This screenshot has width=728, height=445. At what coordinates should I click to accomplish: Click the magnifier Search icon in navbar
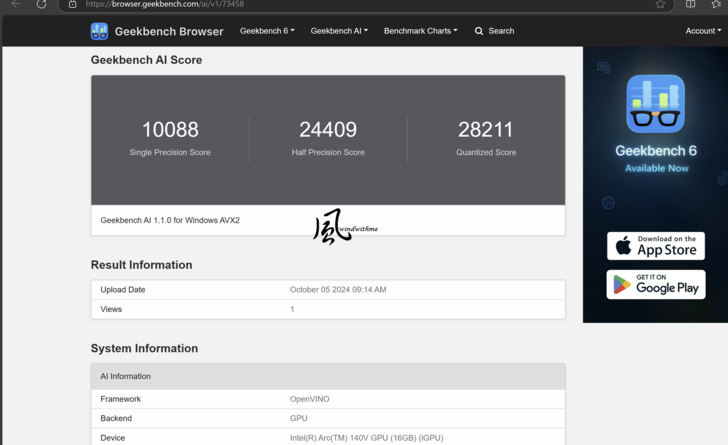click(x=479, y=31)
